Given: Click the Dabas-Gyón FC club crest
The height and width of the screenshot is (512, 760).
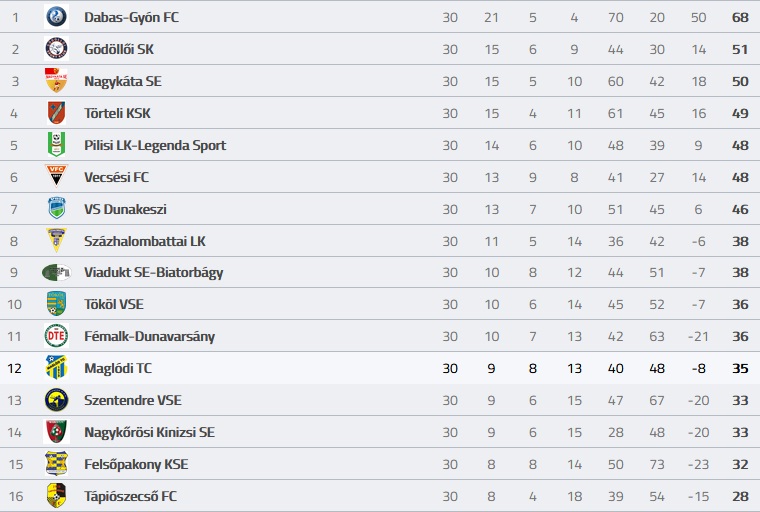Looking at the screenshot, I should pyautogui.click(x=56, y=17).
